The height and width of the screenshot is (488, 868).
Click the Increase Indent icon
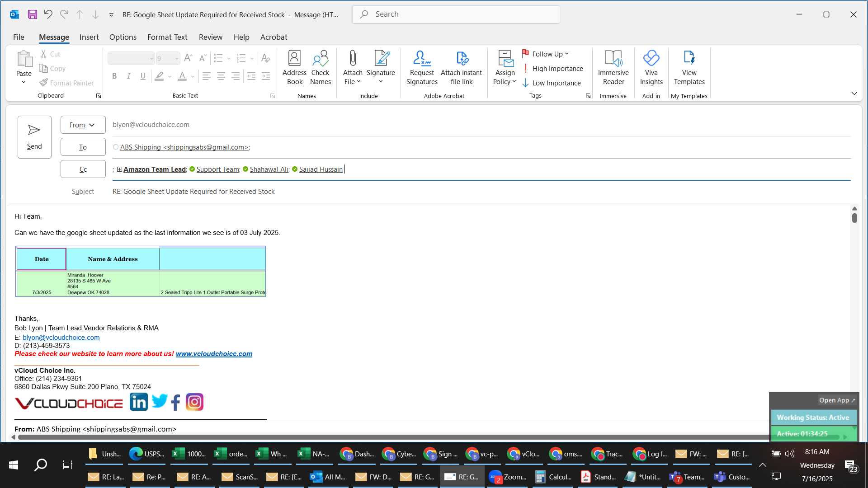point(266,76)
